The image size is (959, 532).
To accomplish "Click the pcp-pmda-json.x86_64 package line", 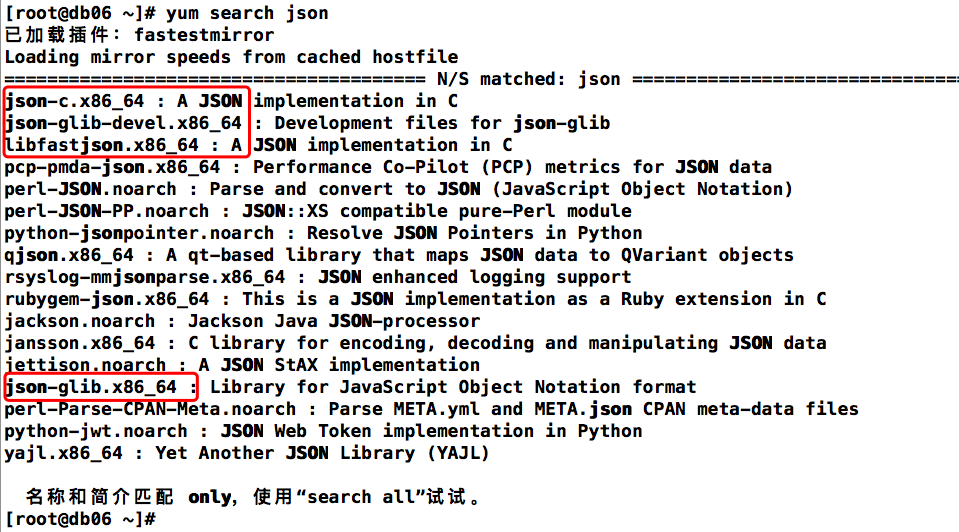I will (x=111, y=167).
